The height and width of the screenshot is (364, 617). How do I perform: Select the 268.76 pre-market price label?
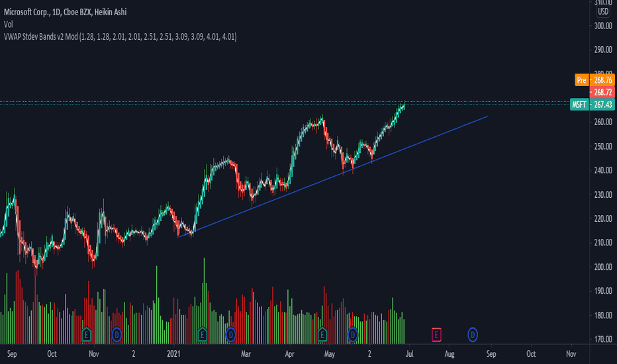click(x=602, y=80)
